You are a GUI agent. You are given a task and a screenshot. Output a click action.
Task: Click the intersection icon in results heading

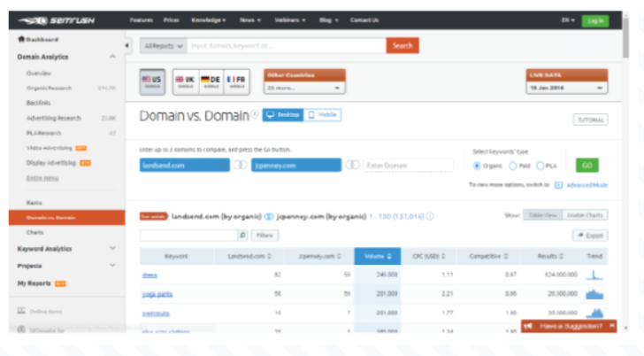tap(269, 216)
